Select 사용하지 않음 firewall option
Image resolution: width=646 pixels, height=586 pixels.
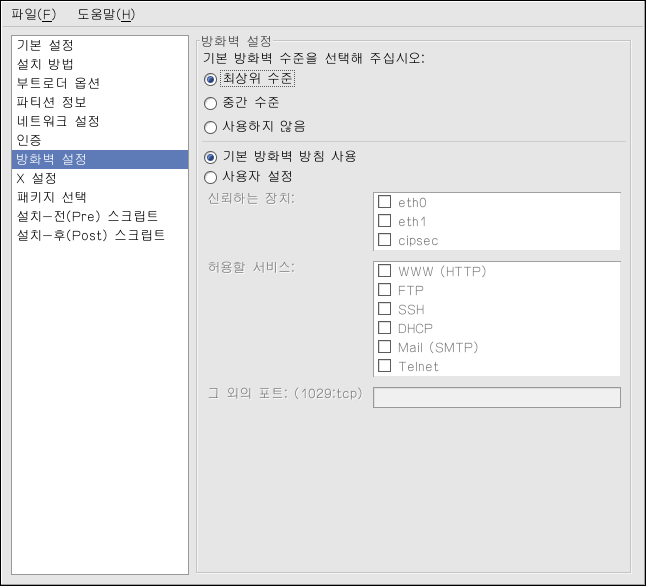(210, 127)
